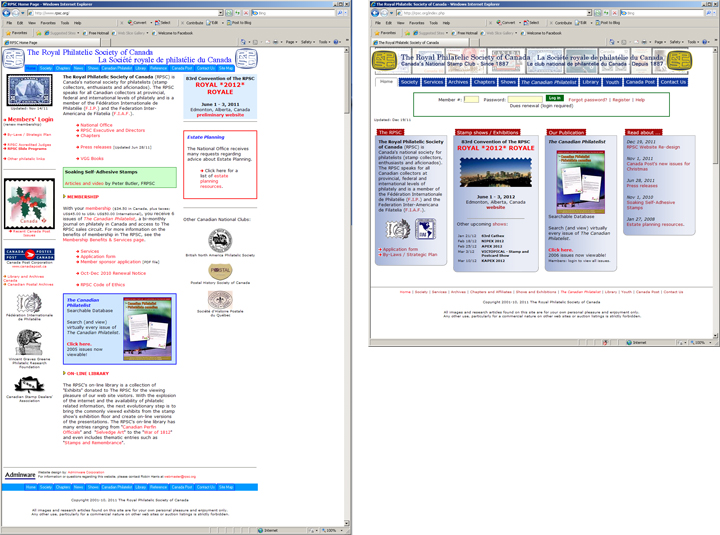Click Password input field

525,99
